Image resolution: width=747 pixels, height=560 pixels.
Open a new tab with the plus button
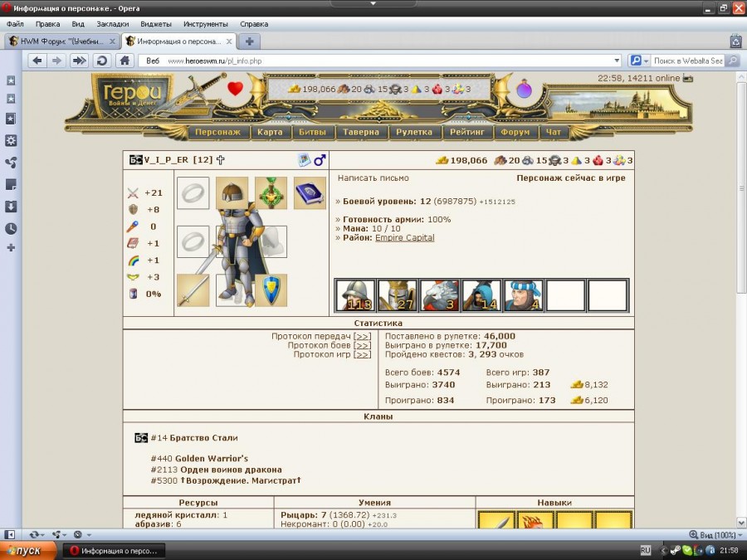pos(249,41)
